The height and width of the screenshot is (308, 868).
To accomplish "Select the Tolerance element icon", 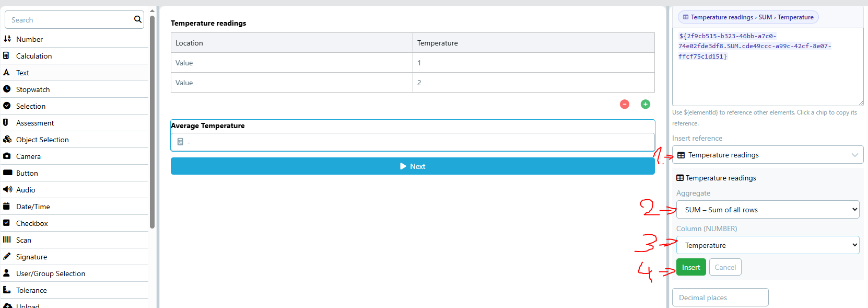I will pos(7,290).
